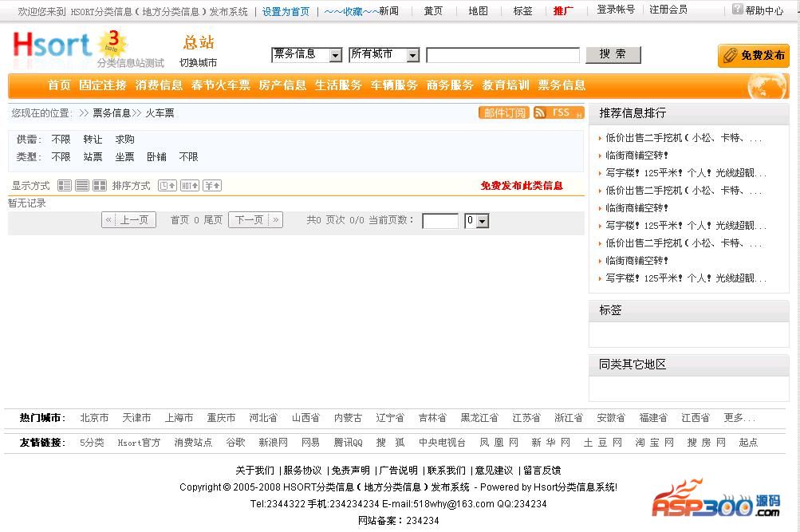Click 关于我们 footer link

[x=254, y=471]
